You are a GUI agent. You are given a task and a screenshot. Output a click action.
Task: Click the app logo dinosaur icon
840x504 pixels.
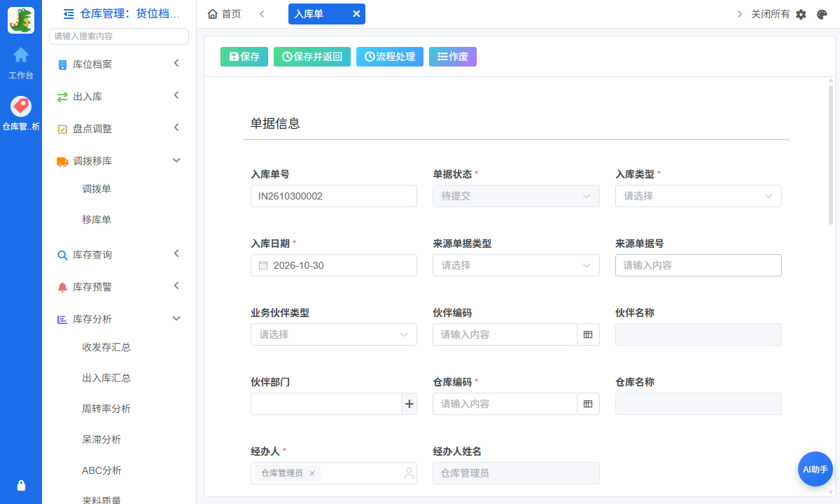click(x=21, y=20)
